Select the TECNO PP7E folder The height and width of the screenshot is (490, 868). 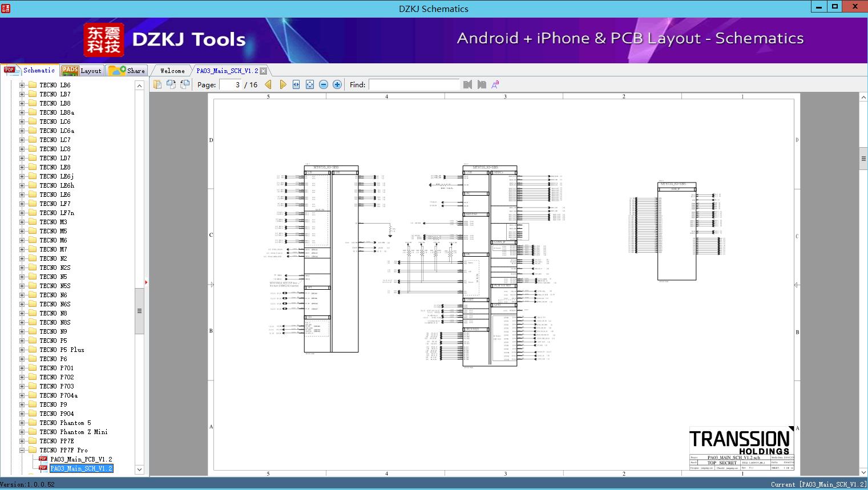tap(56, 441)
